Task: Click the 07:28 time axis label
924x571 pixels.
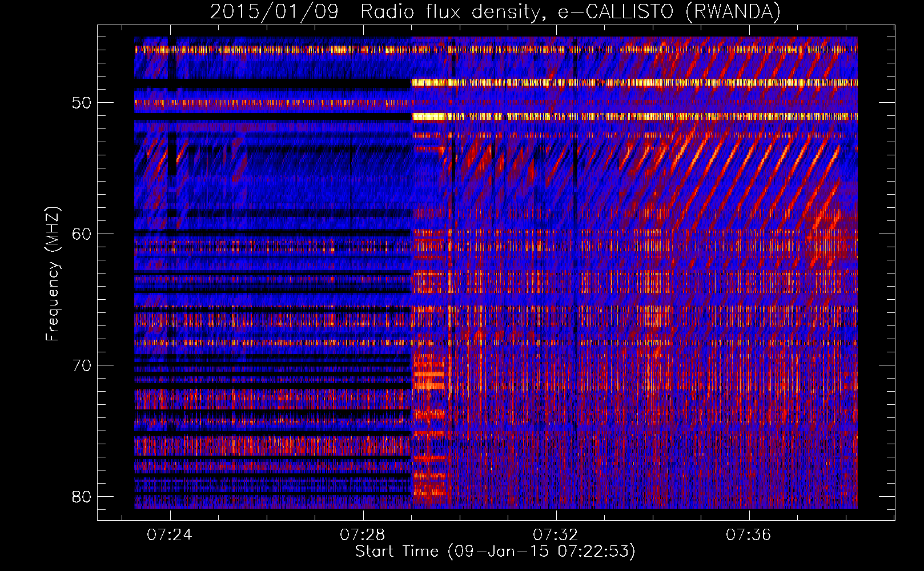Action: point(363,535)
